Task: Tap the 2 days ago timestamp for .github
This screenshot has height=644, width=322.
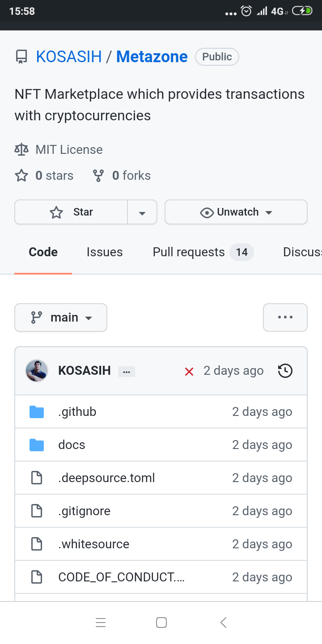Action: point(262,412)
